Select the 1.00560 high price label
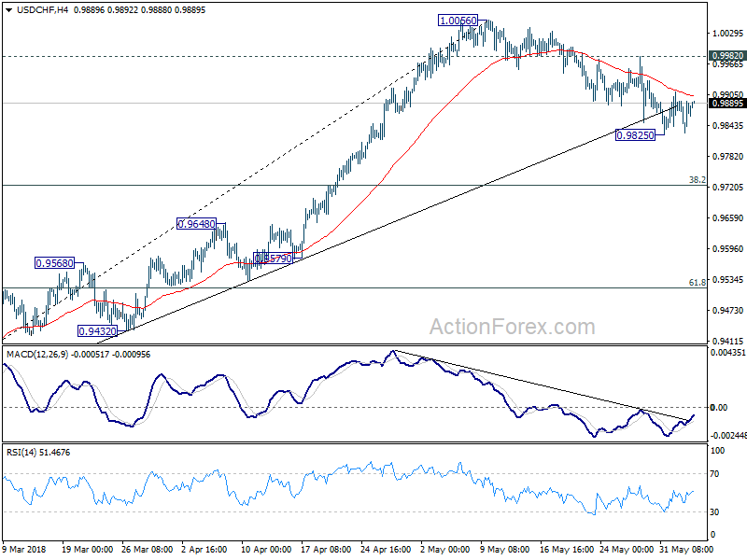 tap(458, 21)
